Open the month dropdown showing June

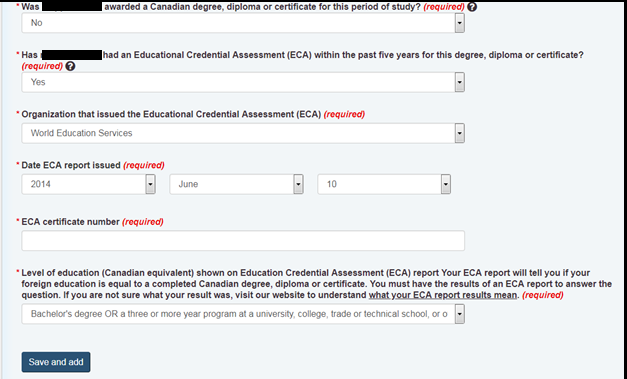click(x=236, y=184)
